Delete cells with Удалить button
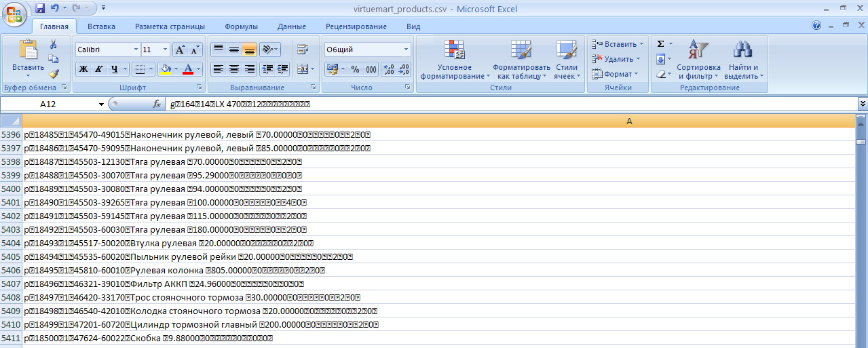This screenshot has height=348, width=868. 616,59
